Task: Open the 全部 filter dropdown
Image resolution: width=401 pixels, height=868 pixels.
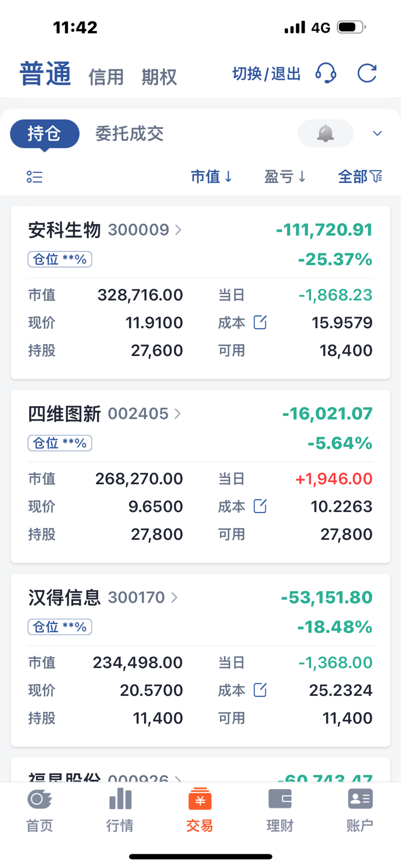Action: [x=360, y=177]
